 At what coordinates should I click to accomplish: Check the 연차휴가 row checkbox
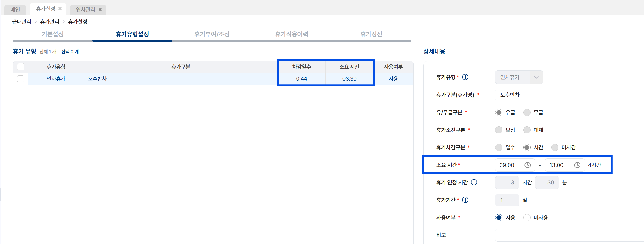(x=21, y=79)
